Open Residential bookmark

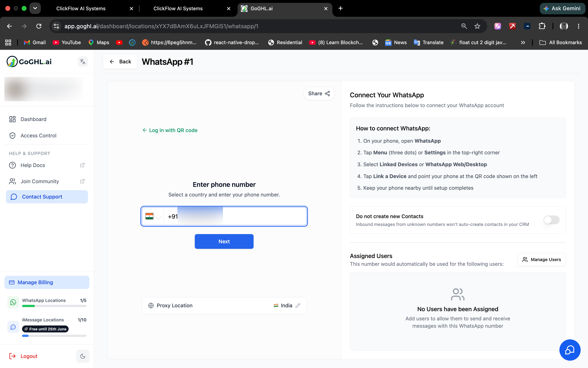[285, 42]
